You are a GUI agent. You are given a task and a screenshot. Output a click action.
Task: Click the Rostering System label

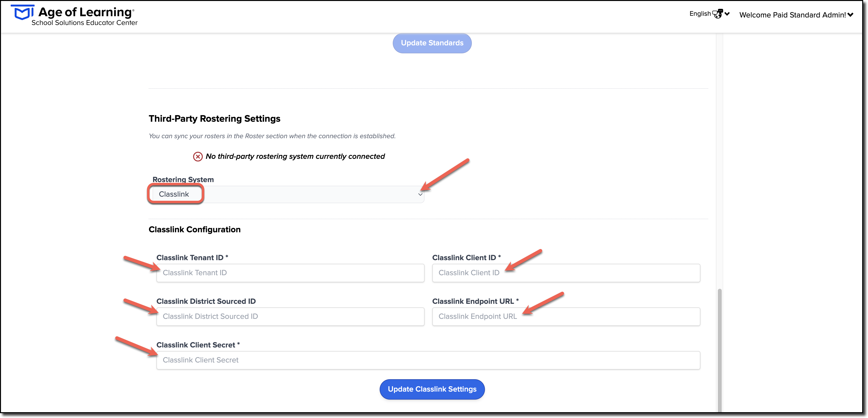[x=183, y=179]
